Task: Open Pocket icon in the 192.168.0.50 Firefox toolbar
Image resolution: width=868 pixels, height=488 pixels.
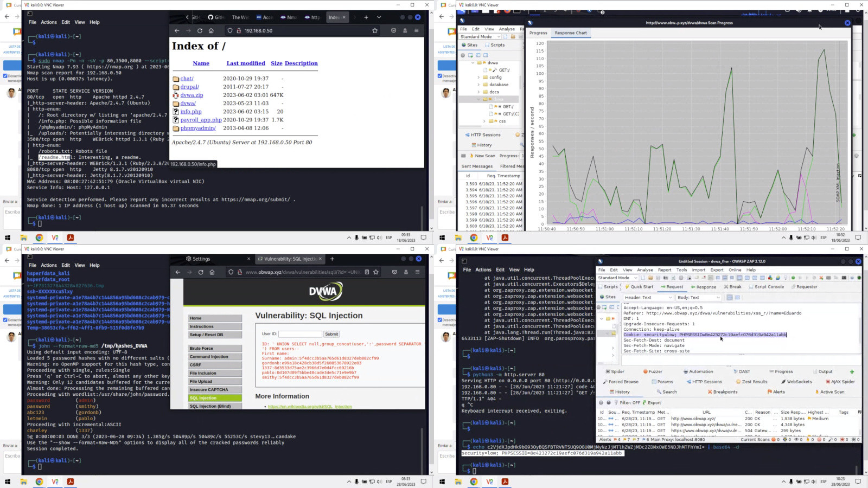Action: click(393, 31)
